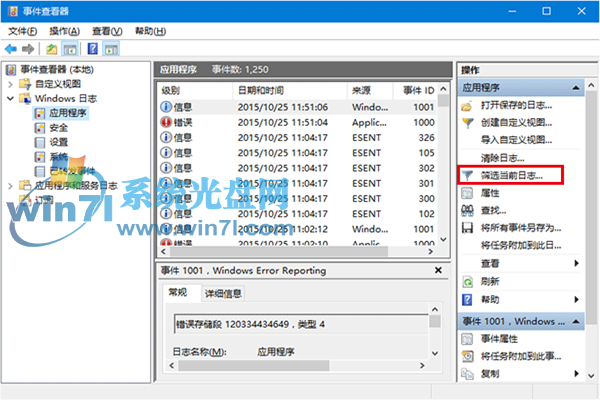Click the up-one-level folder toolbar icon
The image size is (600, 400).
[x=52, y=48]
